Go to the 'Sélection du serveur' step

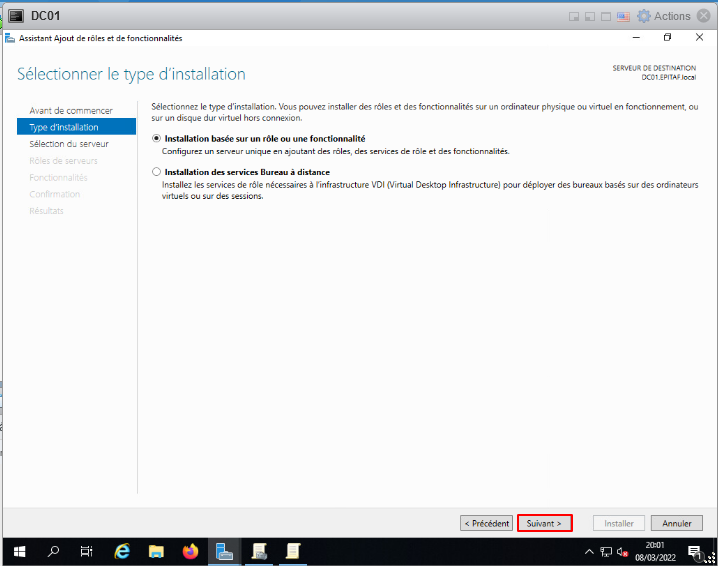pos(69,143)
